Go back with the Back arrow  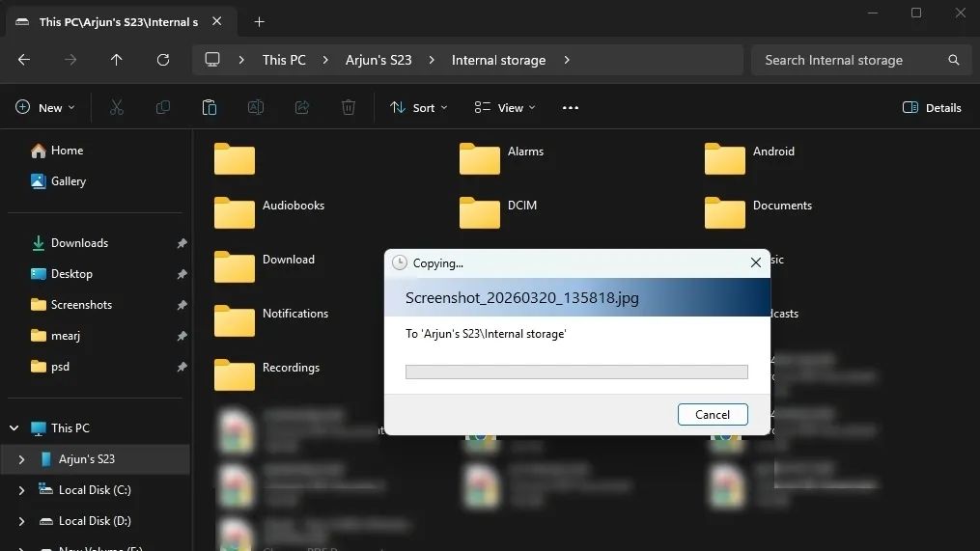[x=24, y=60]
